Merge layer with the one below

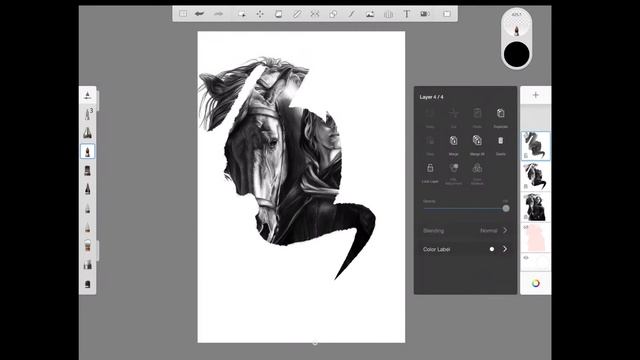[453, 145]
